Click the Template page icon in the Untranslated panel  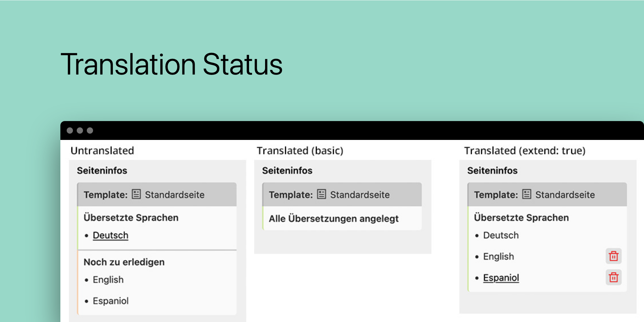pos(135,194)
